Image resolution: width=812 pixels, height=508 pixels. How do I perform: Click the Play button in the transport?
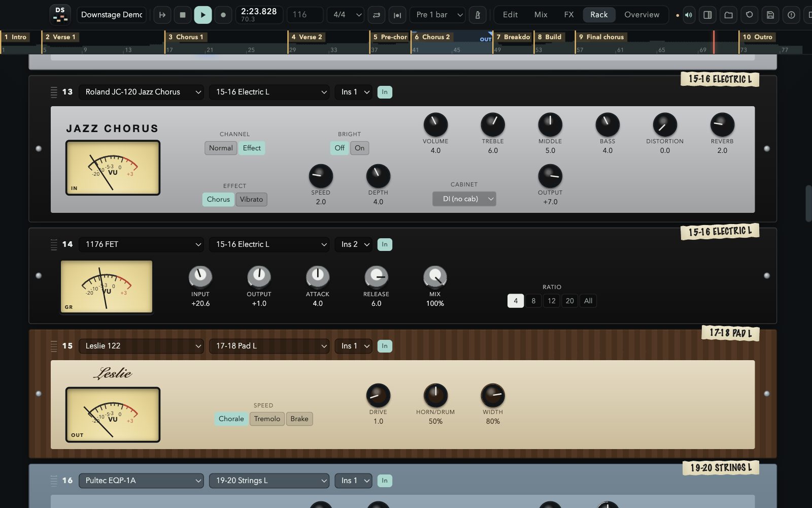point(202,15)
